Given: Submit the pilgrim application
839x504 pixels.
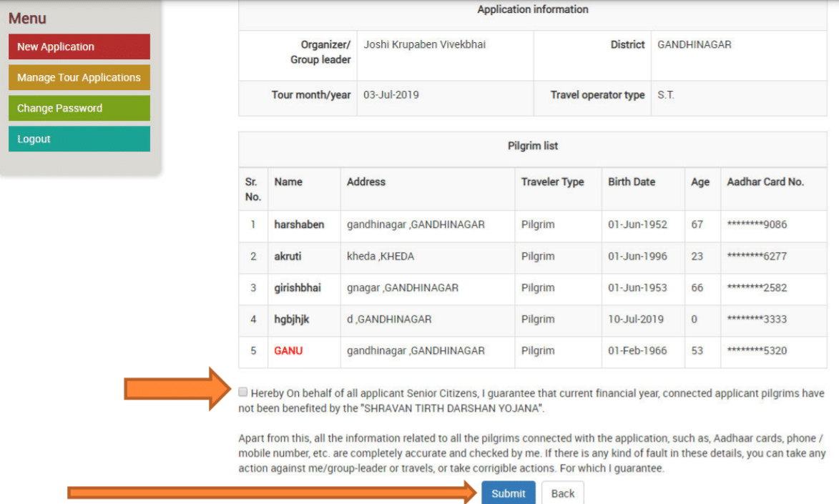Looking at the screenshot, I should point(508,493).
